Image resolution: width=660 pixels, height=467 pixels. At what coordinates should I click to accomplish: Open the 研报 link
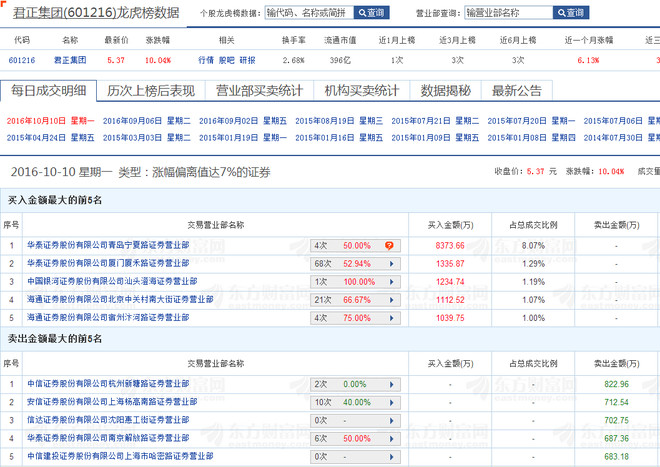[x=248, y=60]
